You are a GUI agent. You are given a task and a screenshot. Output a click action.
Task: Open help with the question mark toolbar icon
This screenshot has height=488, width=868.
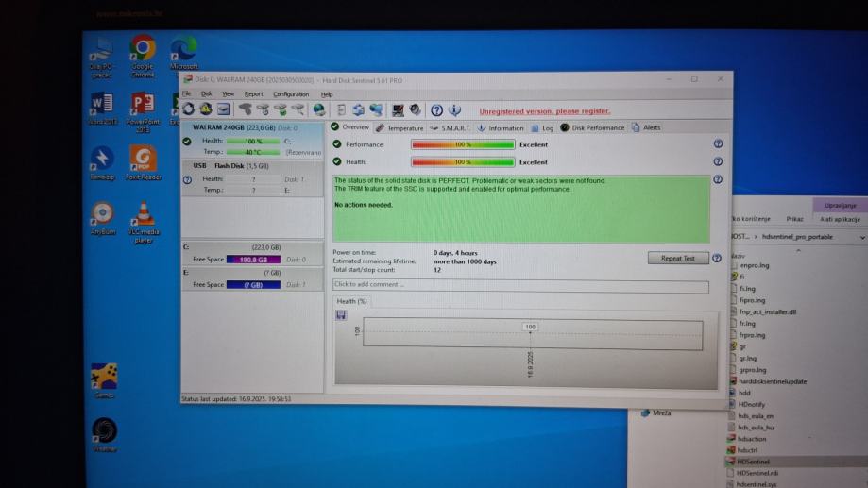436,110
